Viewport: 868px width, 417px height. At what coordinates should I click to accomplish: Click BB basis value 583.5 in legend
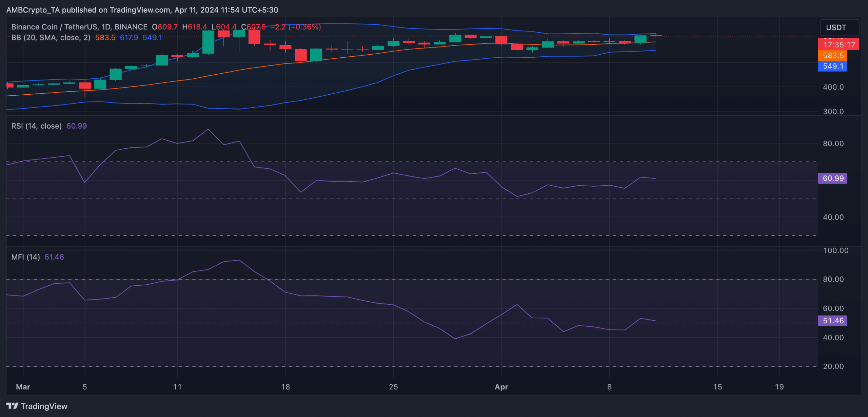click(105, 38)
